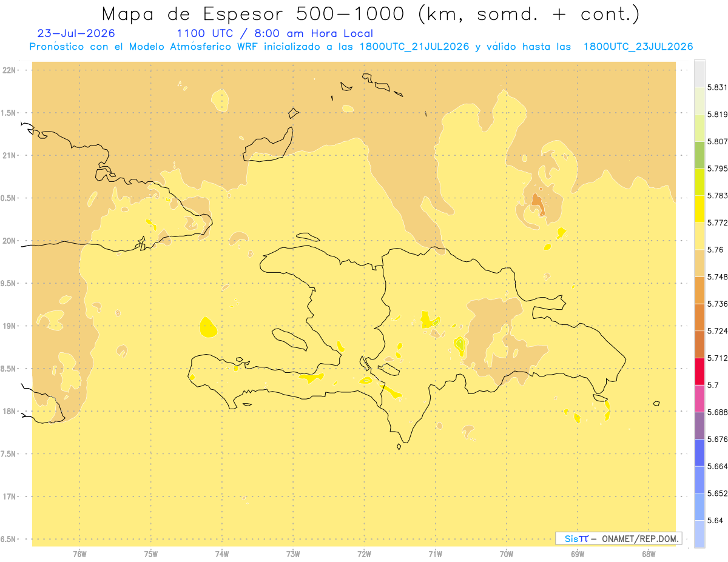The width and height of the screenshot is (728, 562).
Task: Click the legend value 5.64
Action: pos(715,520)
